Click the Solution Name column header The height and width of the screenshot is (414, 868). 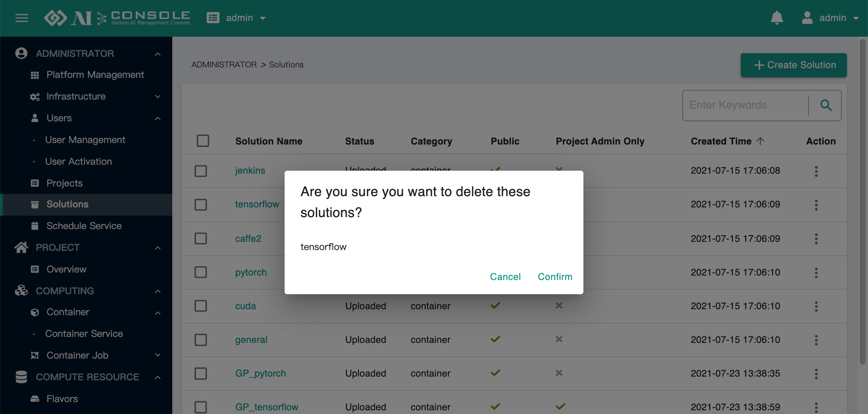(x=269, y=141)
